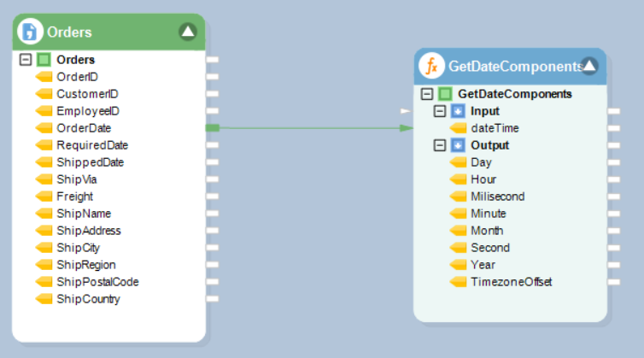Select the TimezoneOffset output field

pos(512,282)
